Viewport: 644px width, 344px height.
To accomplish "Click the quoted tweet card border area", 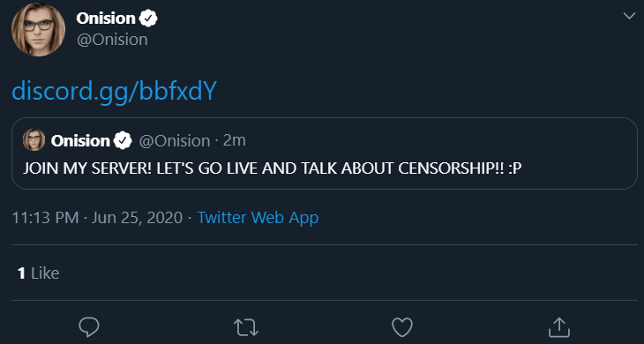I will 325,153.
